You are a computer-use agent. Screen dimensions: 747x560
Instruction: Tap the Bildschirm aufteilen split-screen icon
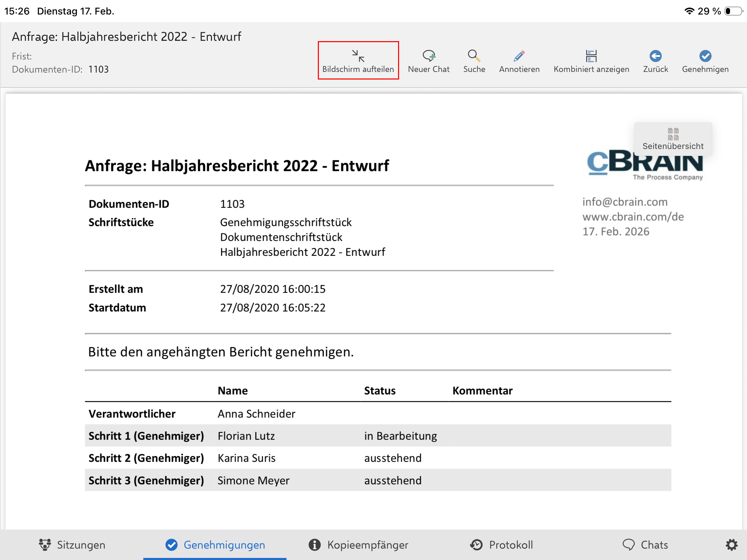point(358,56)
